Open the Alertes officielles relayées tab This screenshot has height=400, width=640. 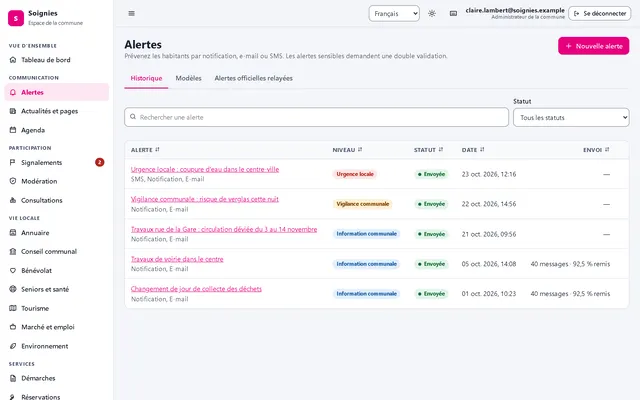click(x=253, y=78)
